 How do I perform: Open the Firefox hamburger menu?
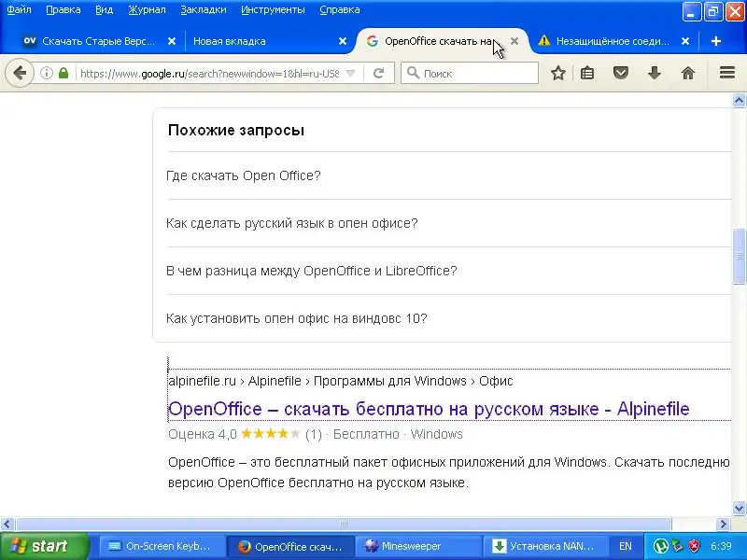727,73
